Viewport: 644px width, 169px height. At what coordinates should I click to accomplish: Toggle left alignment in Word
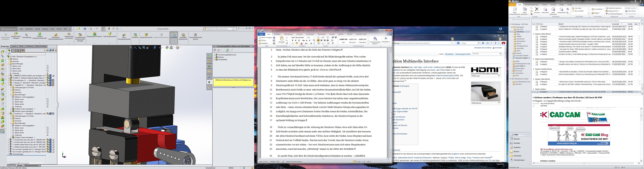[x=318, y=40]
